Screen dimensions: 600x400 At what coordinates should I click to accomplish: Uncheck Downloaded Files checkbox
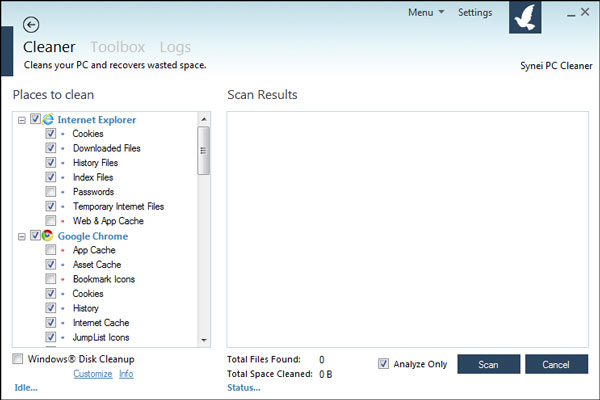pyautogui.click(x=51, y=148)
